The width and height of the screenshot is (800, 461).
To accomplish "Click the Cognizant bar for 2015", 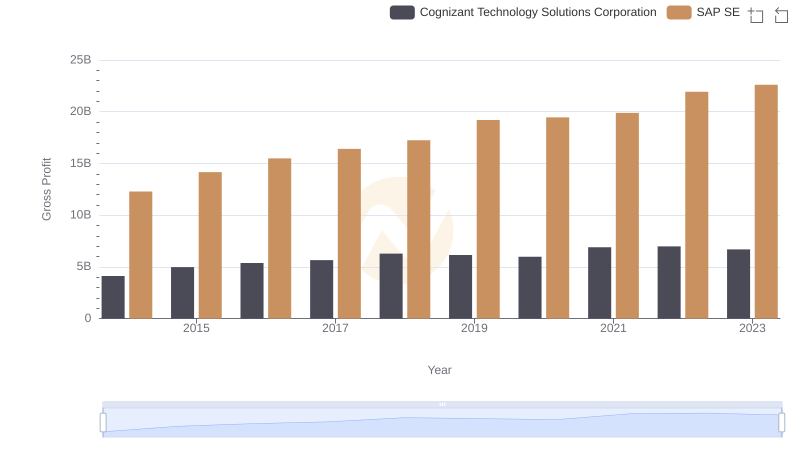I will tap(183, 293).
